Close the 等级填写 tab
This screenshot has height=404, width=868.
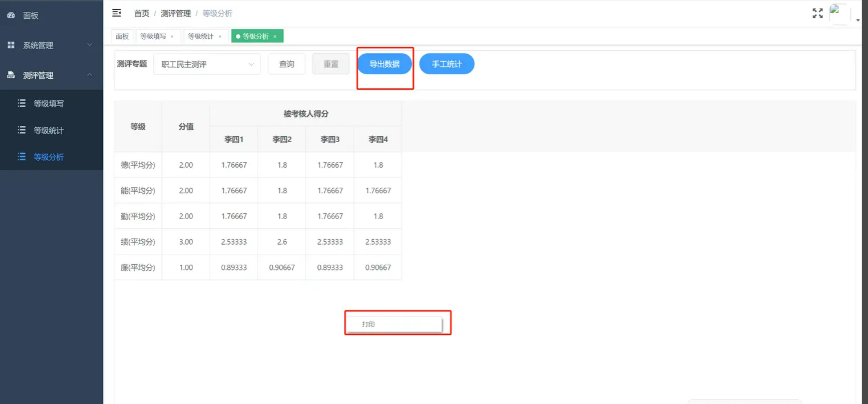pos(172,37)
